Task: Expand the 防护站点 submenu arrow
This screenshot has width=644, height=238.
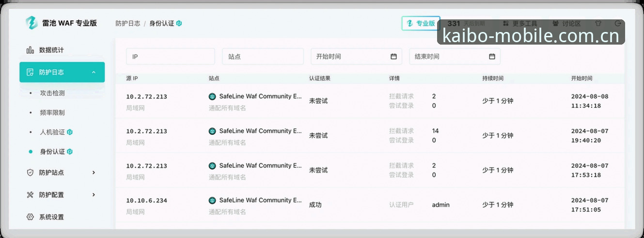Action: pos(94,173)
